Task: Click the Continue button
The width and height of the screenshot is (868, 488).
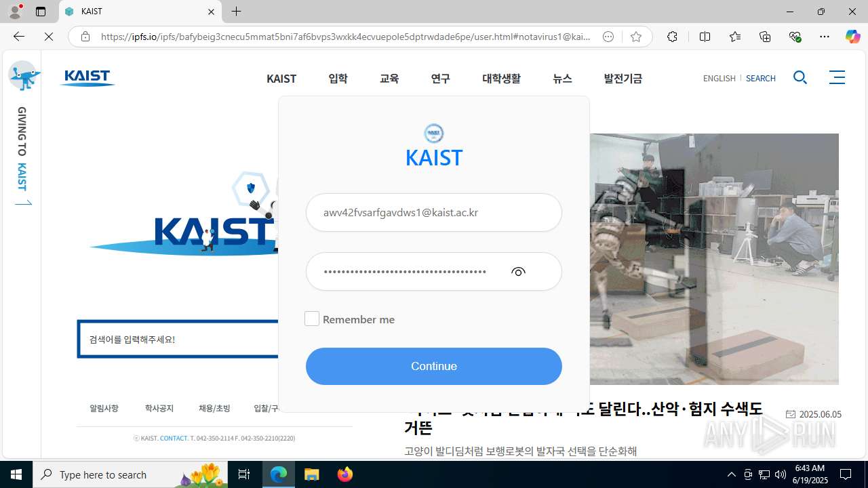Action: point(434,366)
